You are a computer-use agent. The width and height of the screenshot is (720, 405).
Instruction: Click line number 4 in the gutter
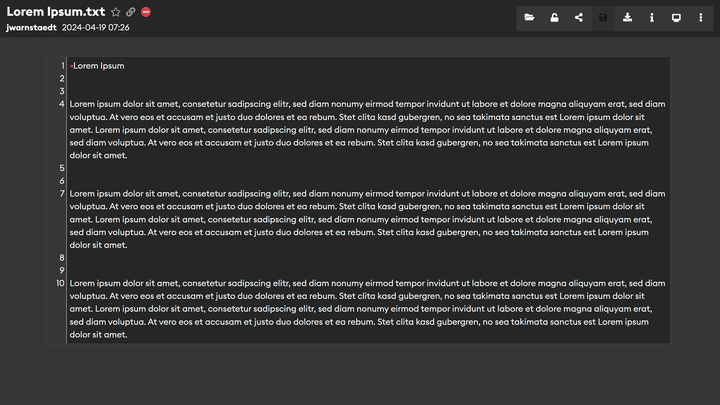tap(62, 104)
